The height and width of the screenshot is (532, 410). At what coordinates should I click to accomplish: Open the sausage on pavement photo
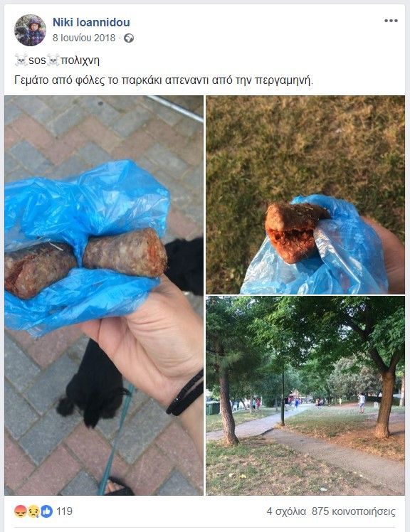104,295
